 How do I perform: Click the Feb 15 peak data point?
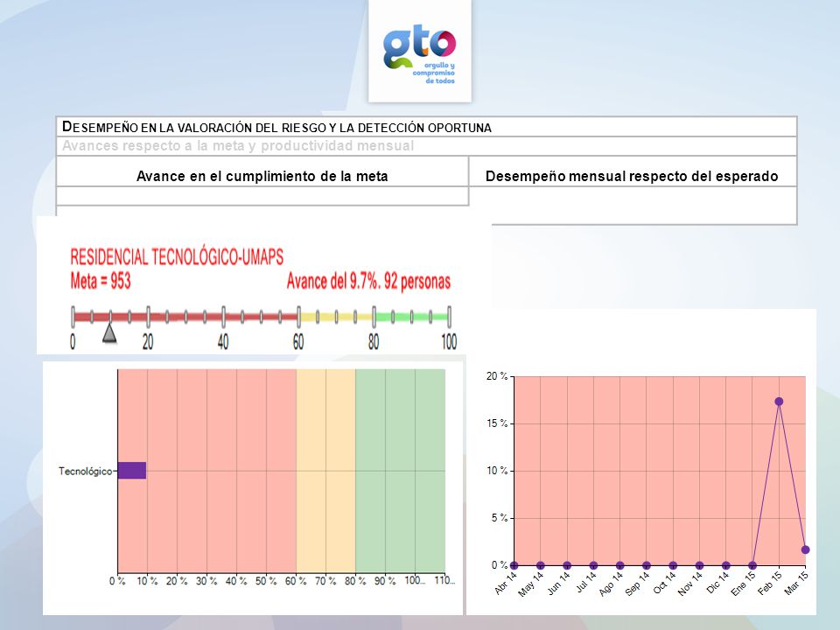[779, 402]
